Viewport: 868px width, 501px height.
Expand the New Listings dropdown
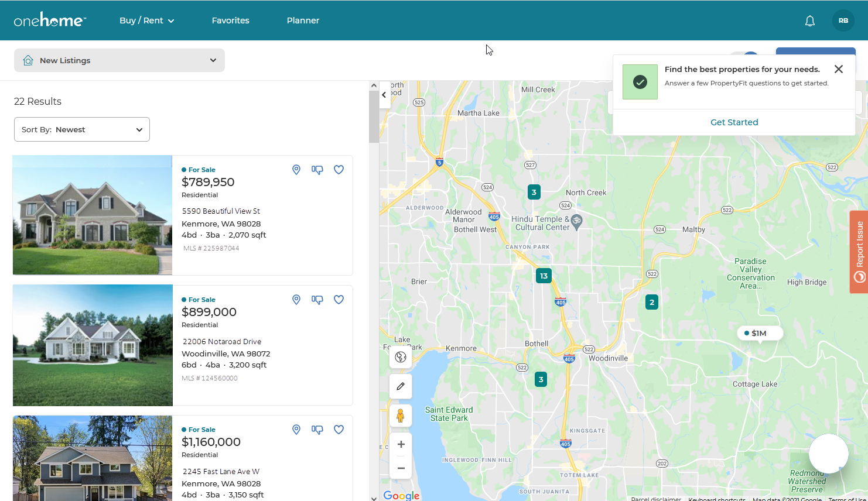(x=119, y=60)
